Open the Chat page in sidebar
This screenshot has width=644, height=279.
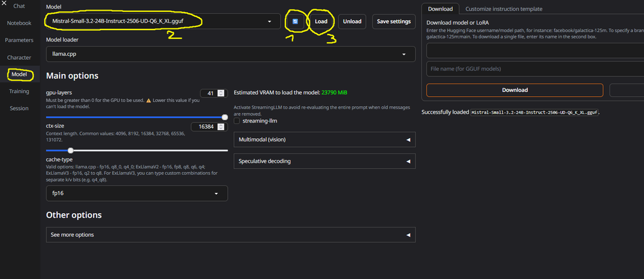pos(19,6)
